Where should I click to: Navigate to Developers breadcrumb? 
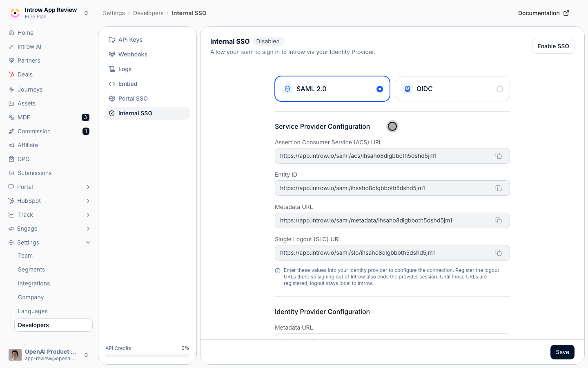pyautogui.click(x=148, y=13)
